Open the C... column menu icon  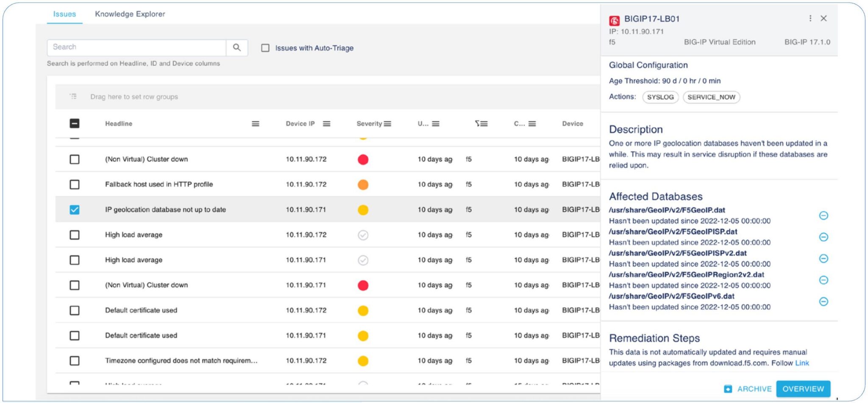[532, 124]
